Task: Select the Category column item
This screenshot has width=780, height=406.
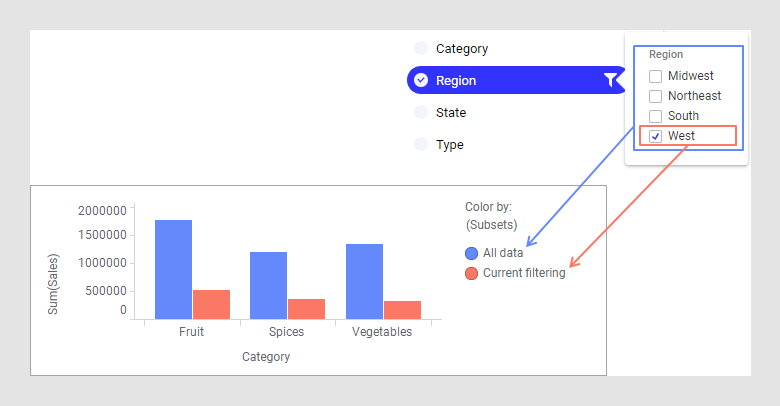Action: pyautogui.click(x=461, y=48)
